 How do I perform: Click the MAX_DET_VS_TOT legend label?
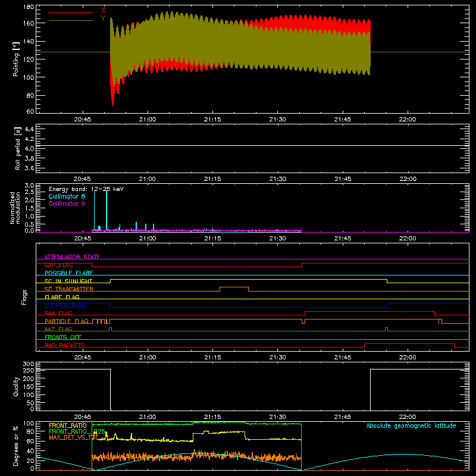click(x=74, y=437)
